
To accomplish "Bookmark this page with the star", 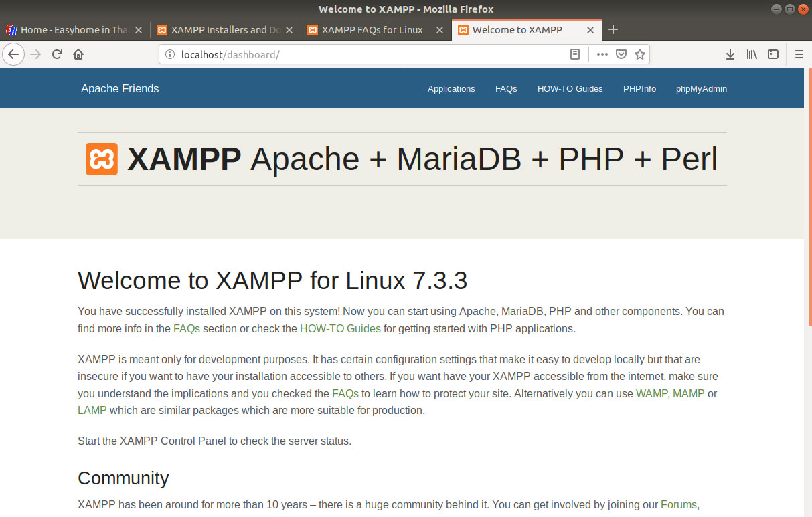I will coord(639,54).
